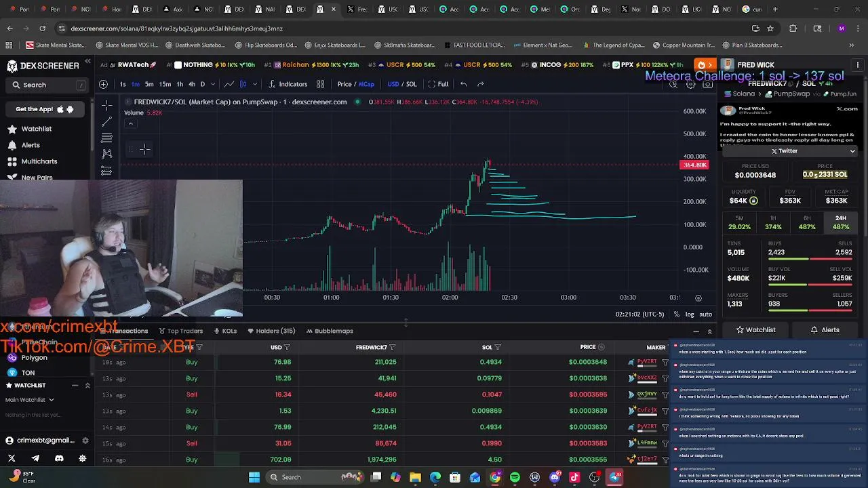Collapse the Volume indicator legend
868x488 pixels.
pyautogui.click(x=130, y=124)
